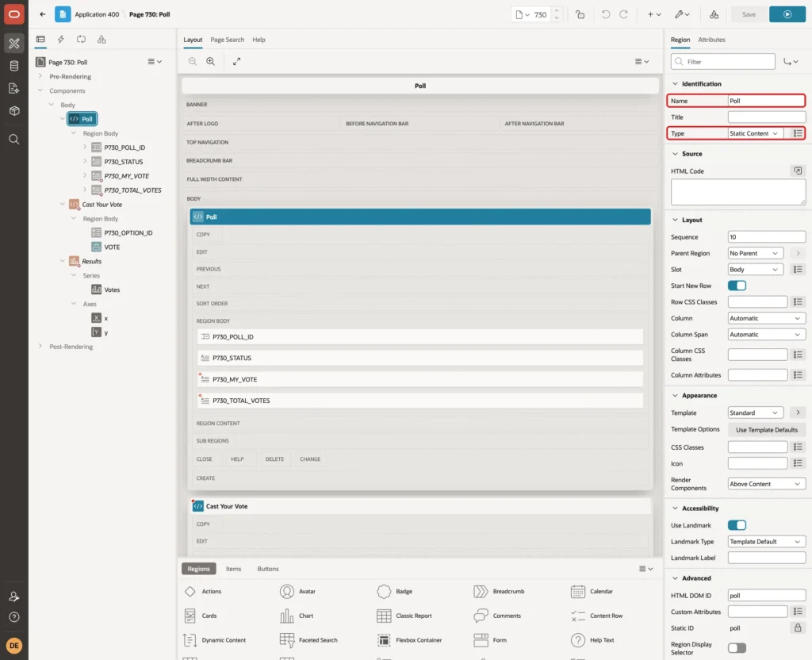Click the Save and Run Page button
Image resolution: width=812 pixels, height=660 pixels.
point(787,14)
